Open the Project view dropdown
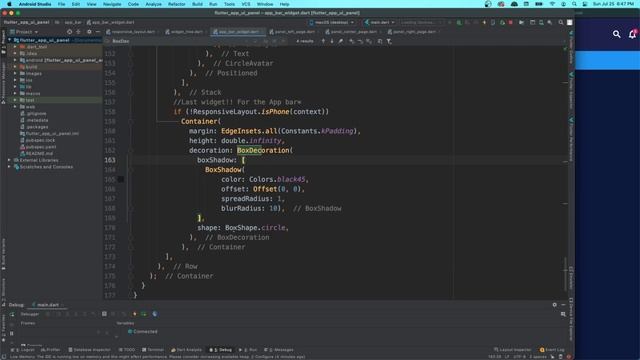640x360 pixels. pos(24,32)
